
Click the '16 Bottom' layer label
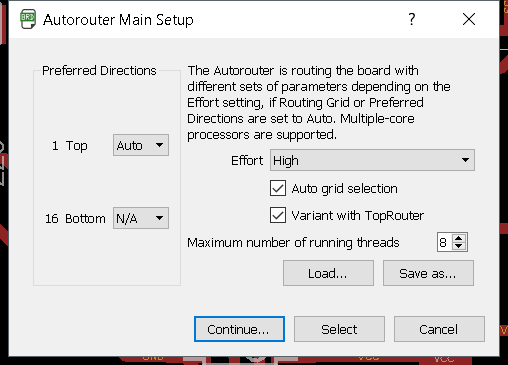(x=75, y=219)
